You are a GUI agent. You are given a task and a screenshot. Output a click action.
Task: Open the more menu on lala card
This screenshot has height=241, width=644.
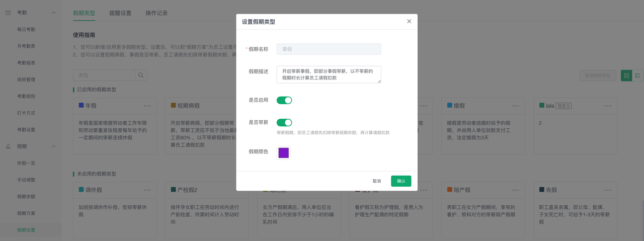[x=608, y=106]
